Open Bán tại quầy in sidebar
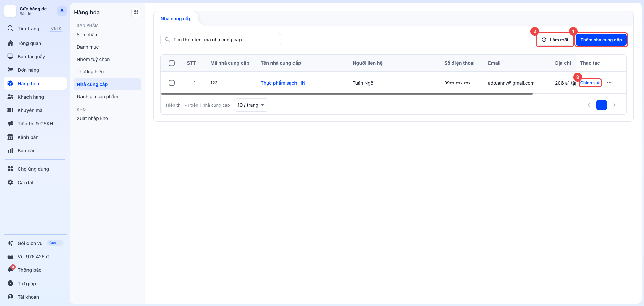Image resolution: width=644 pixels, height=306 pixels. tap(35, 56)
